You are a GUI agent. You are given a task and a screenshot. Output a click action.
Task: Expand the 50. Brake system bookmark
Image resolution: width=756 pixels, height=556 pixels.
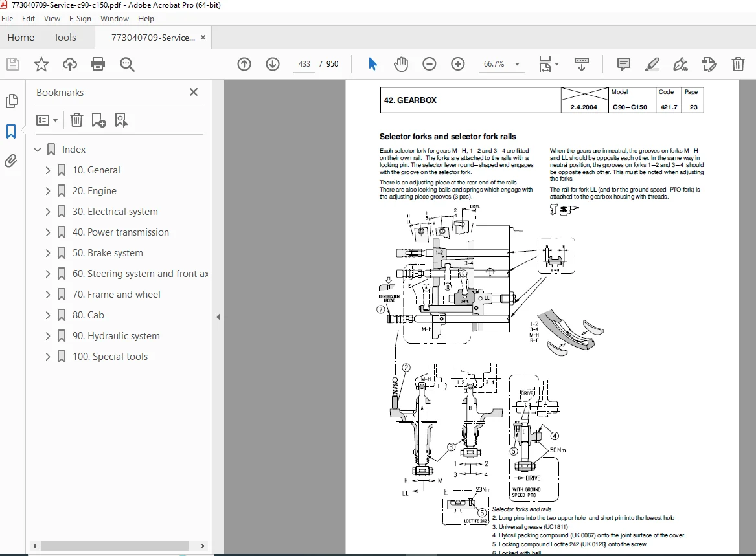(x=48, y=253)
